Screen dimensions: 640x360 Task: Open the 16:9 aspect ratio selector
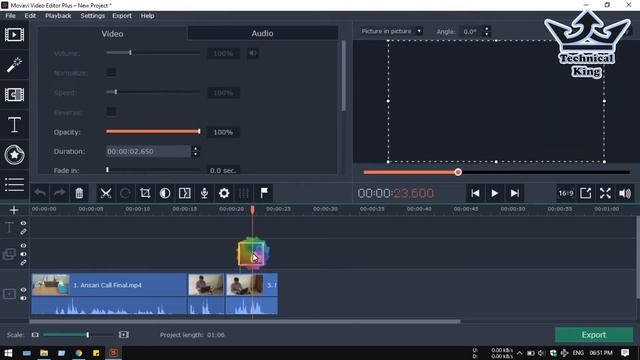pyautogui.click(x=566, y=193)
